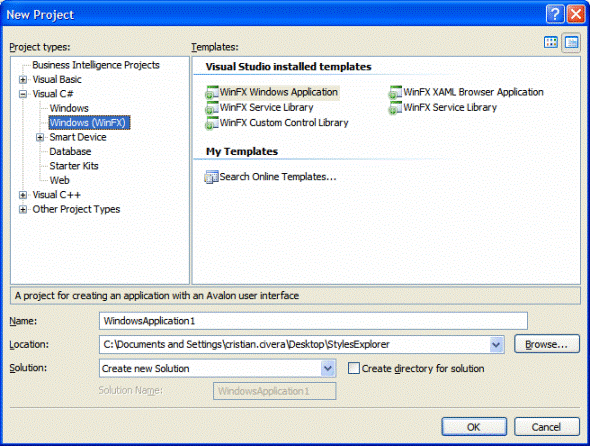Click the OK button
The height and width of the screenshot is (446, 590).
(474, 426)
